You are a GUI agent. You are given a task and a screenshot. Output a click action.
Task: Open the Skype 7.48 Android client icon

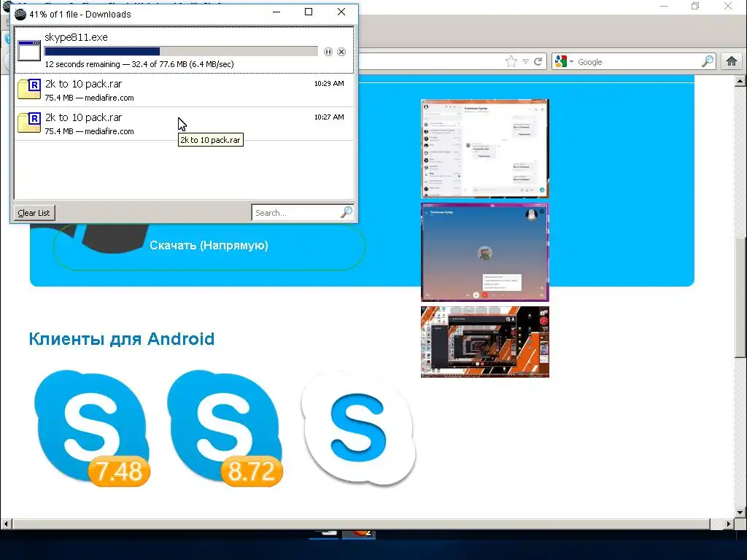tap(92, 427)
